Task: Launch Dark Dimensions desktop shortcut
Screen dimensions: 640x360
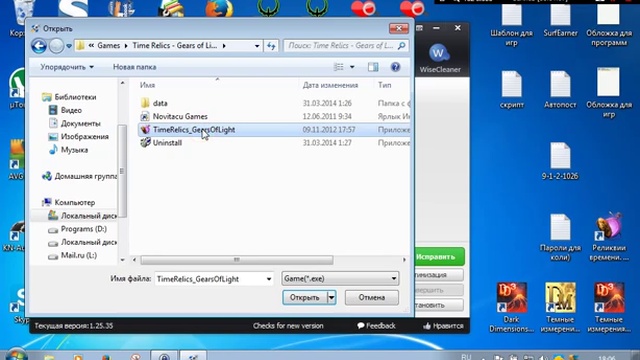Action: pyautogui.click(x=511, y=308)
